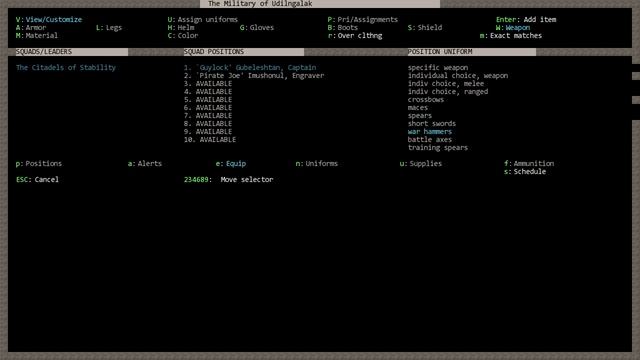Viewport: 640px width, 360px height.
Task: Open Pri/Assignments
Action: pyautogui.click(x=362, y=20)
